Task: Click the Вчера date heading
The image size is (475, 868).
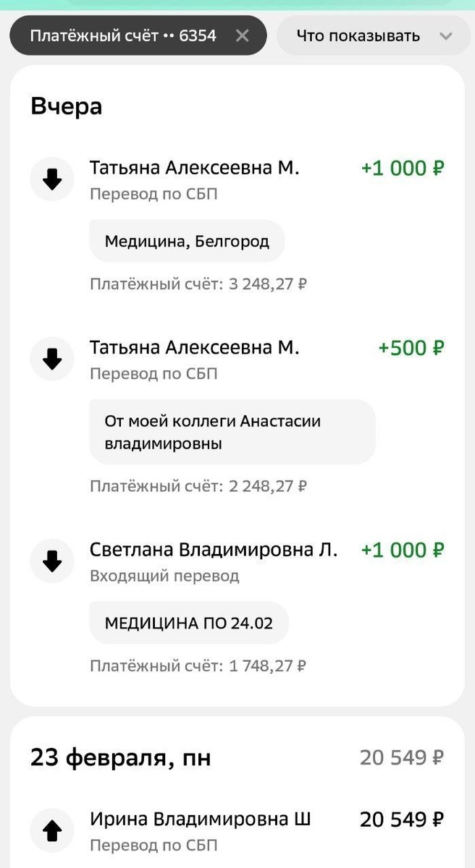Action: tap(67, 105)
